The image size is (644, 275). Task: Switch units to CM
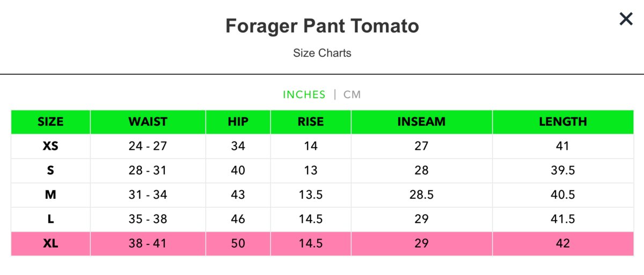(x=352, y=95)
